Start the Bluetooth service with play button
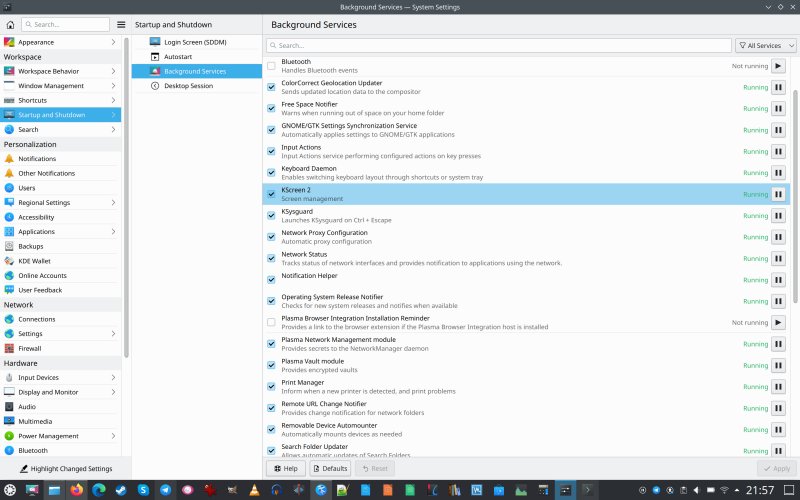800x500 pixels. [778, 66]
